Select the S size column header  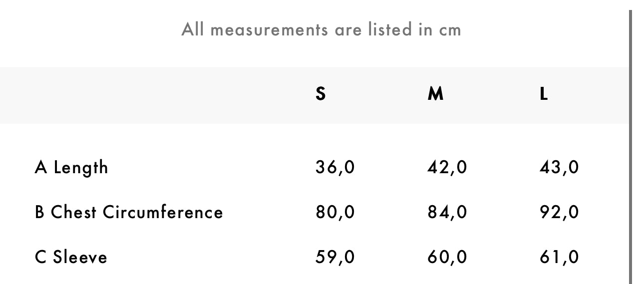[x=321, y=94]
